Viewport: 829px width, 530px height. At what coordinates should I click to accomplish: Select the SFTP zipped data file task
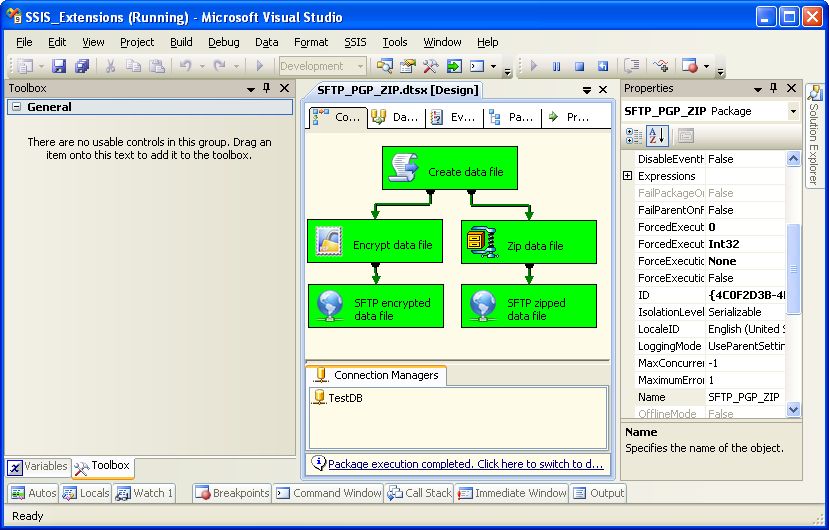(529, 306)
